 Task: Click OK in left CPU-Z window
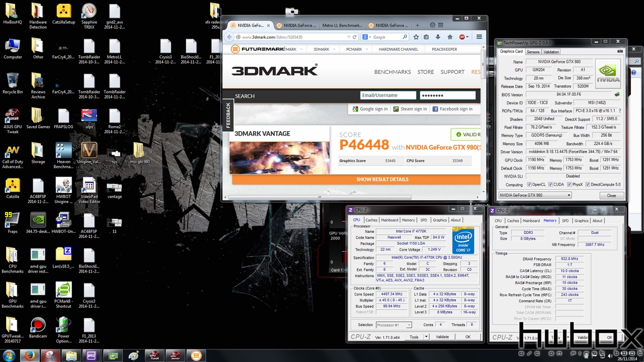pyautogui.click(x=468, y=337)
